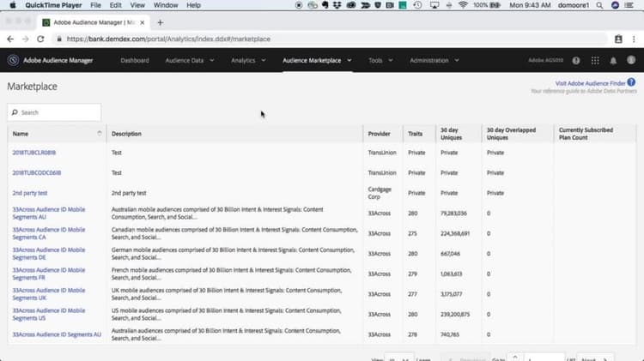Open a new browser tab with plus

161,22
